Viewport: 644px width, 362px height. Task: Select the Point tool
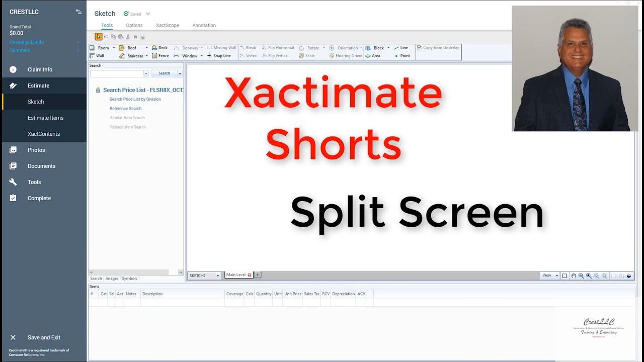[402, 56]
